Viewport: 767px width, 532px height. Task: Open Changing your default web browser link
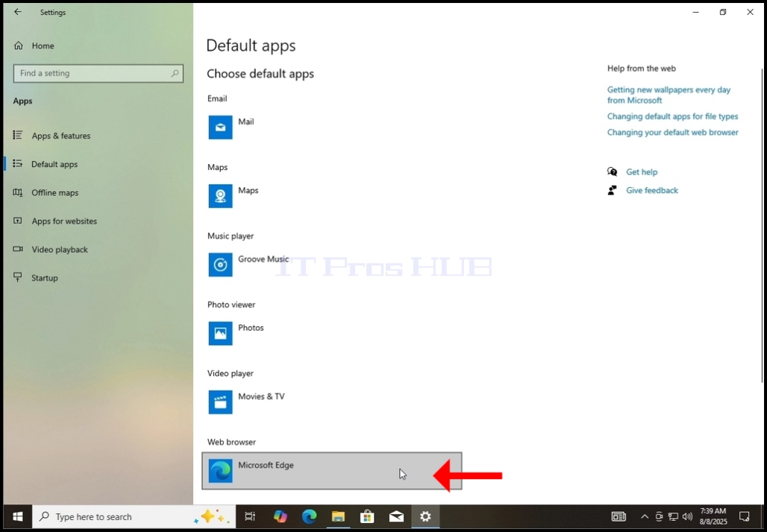[672, 132]
